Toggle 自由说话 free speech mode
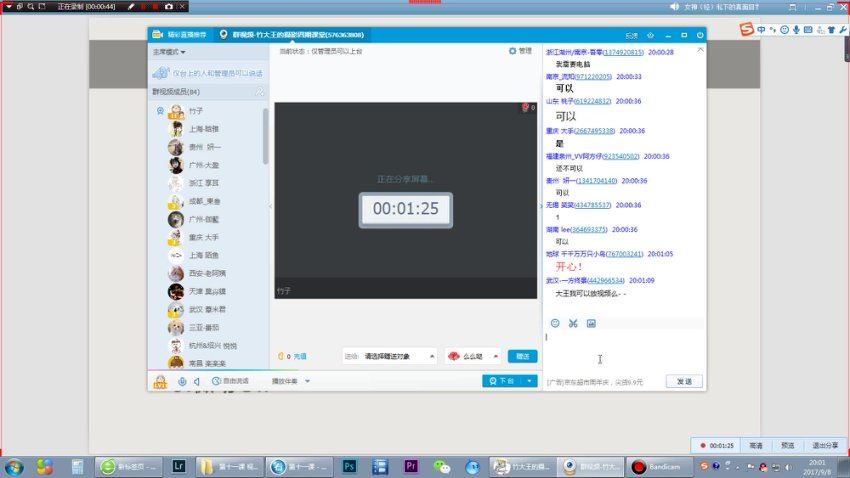 232,381
